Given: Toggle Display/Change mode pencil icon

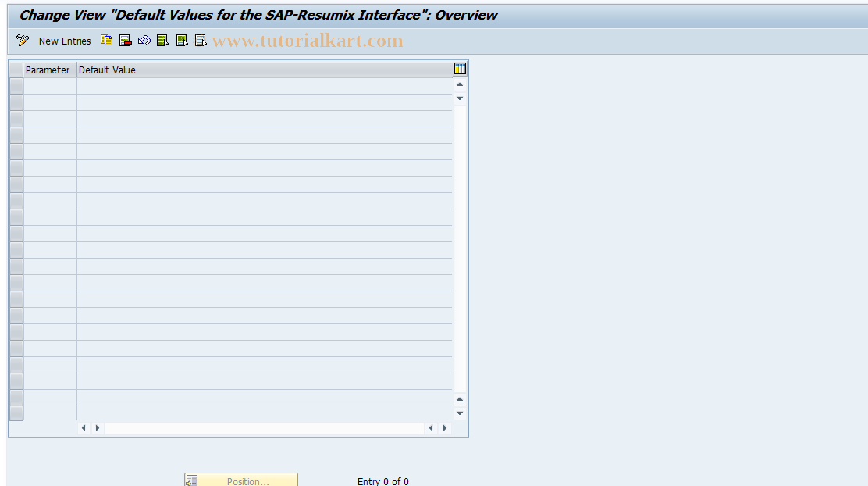Looking at the screenshot, I should pyautogui.click(x=22, y=41).
